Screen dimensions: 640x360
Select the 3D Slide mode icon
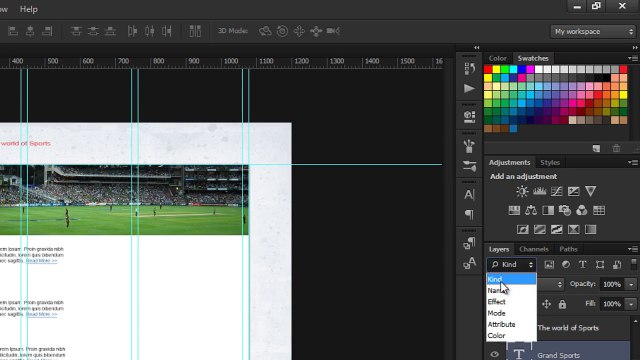tap(316, 31)
